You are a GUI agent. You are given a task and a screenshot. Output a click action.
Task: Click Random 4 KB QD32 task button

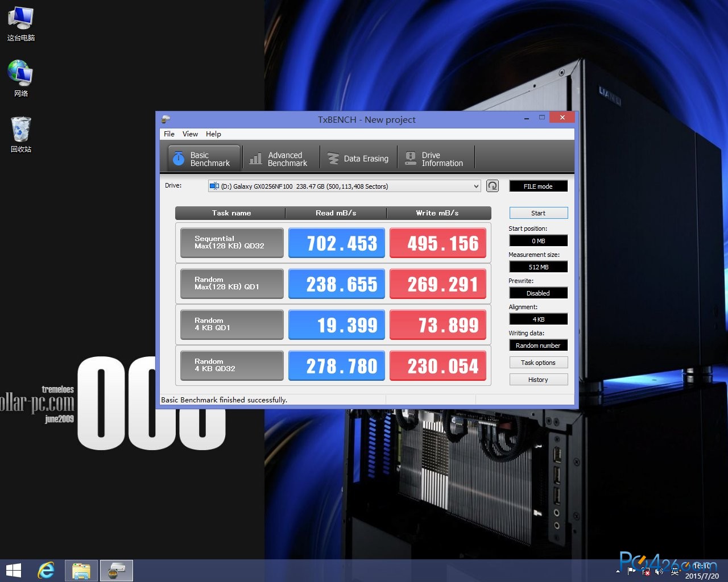(x=231, y=365)
